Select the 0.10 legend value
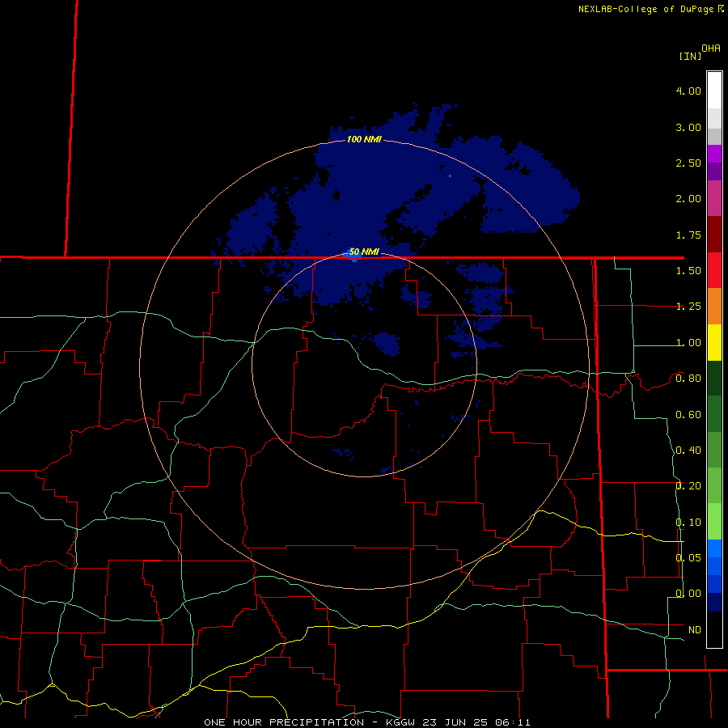This screenshot has width=728, height=728. 688,523
